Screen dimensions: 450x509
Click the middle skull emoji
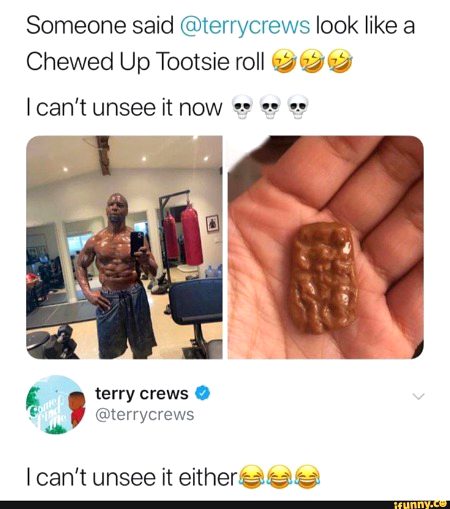coord(270,107)
